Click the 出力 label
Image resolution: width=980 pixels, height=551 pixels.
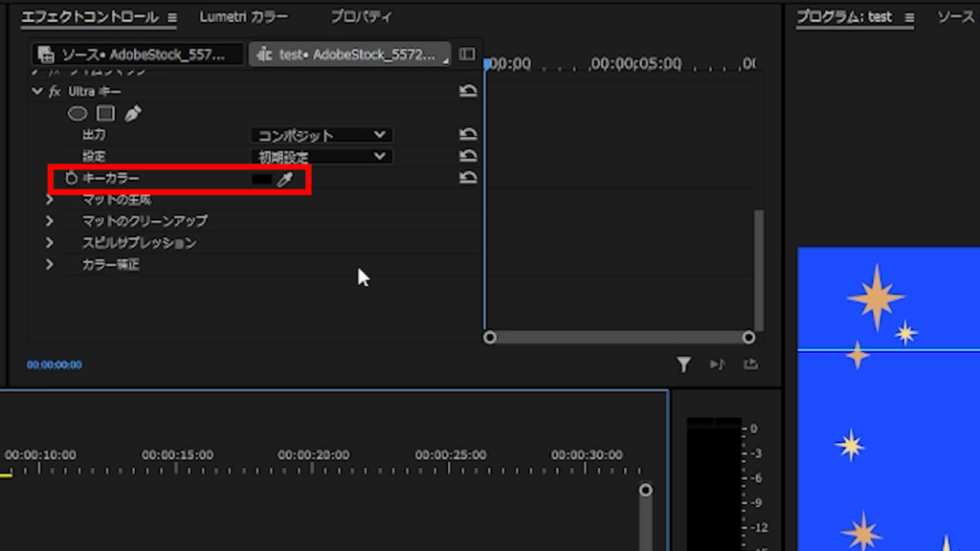95,134
